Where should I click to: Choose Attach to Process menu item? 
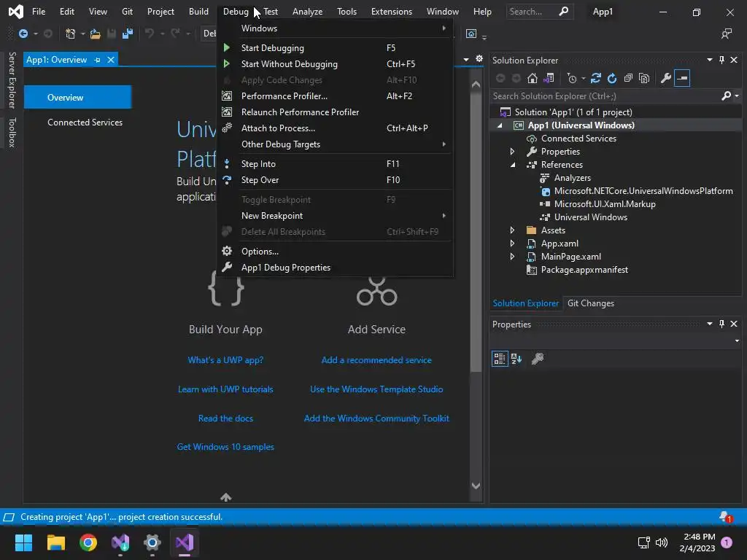pos(334,128)
